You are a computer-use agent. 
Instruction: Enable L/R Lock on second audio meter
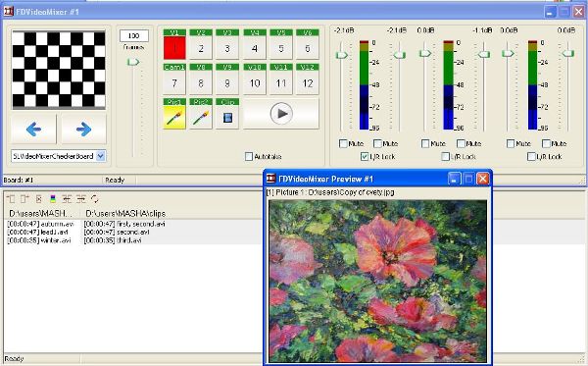pyautogui.click(x=445, y=156)
